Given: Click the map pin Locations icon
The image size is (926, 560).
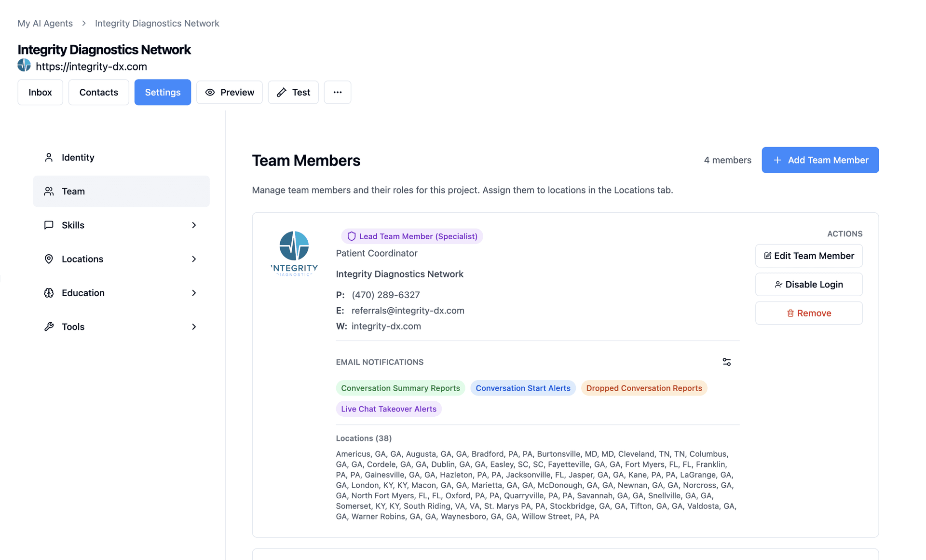Looking at the screenshot, I should (49, 259).
